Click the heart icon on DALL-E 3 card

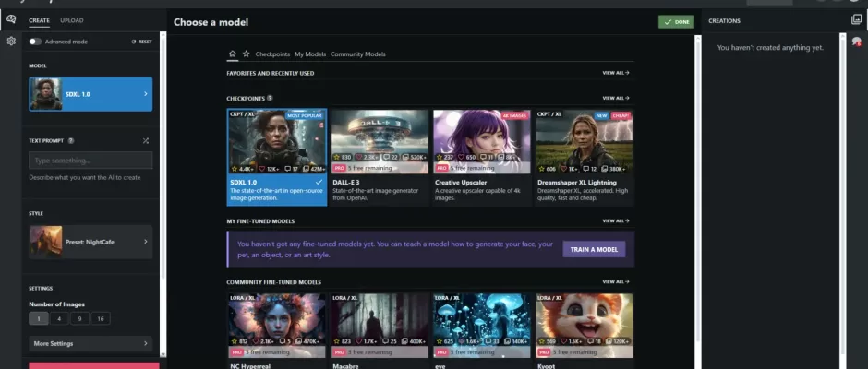359,157
